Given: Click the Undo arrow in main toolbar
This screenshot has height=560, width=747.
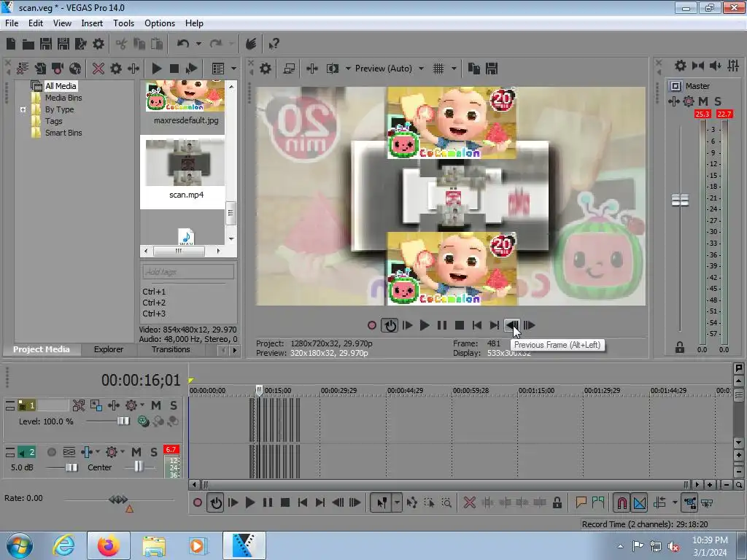Looking at the screenshot, I should point(183,44).
